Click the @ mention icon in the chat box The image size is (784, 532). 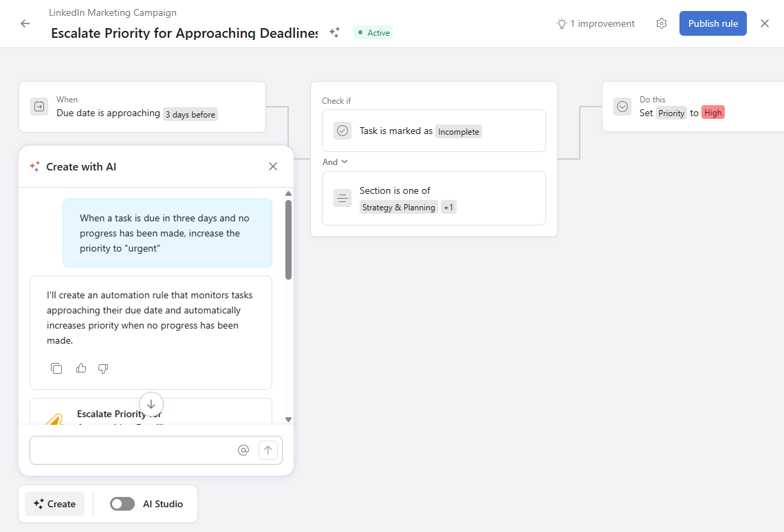[243, 450]
